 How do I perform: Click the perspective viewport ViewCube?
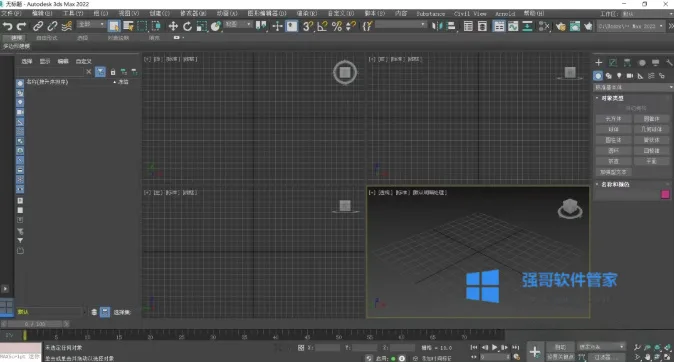point(570,209)
